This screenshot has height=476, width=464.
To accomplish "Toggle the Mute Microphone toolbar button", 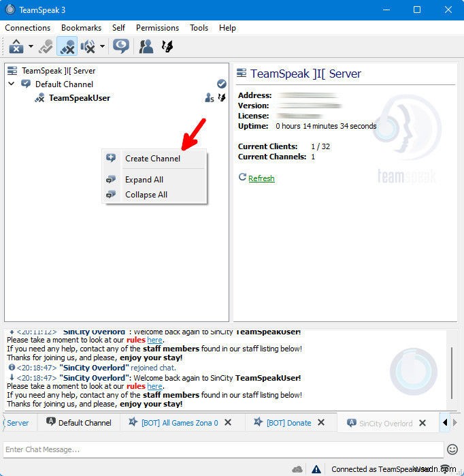I will pyautogui.click(x=67, y=46).
